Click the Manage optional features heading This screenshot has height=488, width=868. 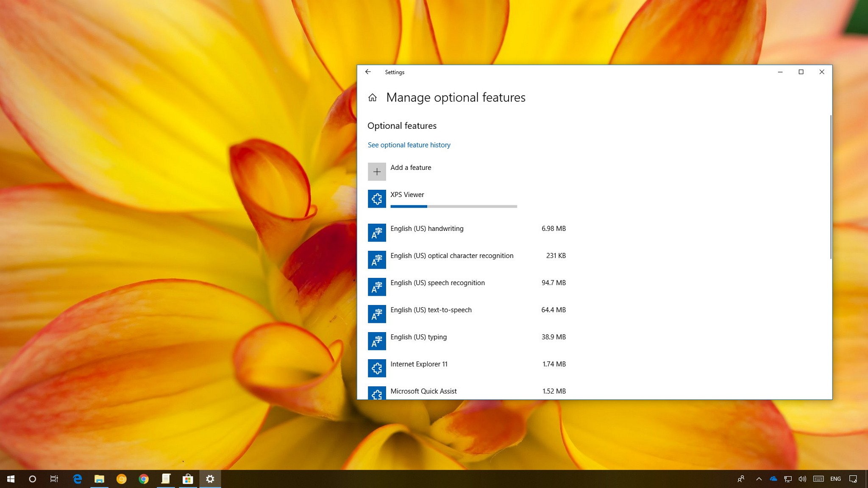pos(456,98)
